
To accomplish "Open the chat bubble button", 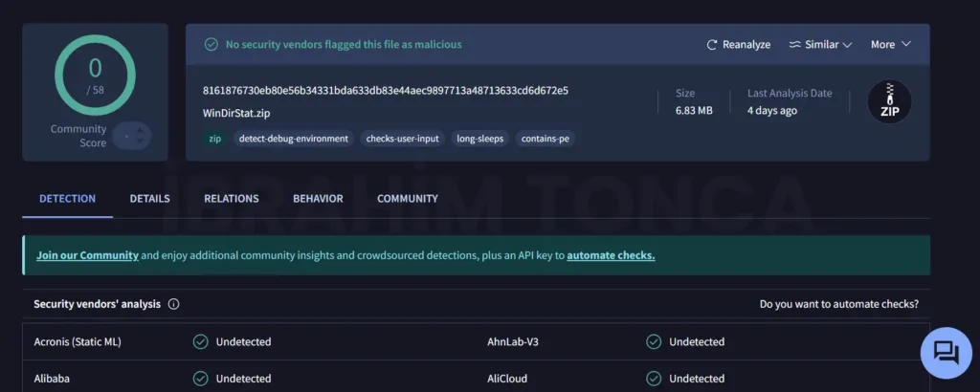I will coord(946,353).
